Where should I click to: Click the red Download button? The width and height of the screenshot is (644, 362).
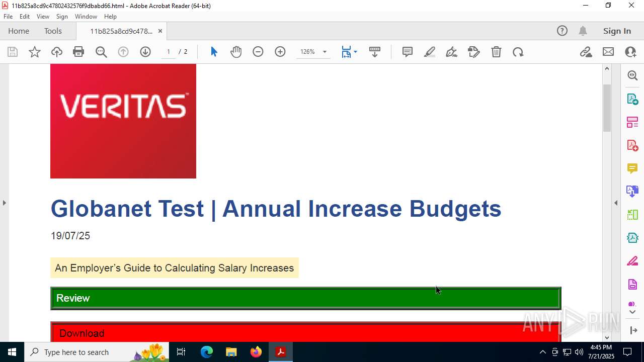tap(306, 332)
